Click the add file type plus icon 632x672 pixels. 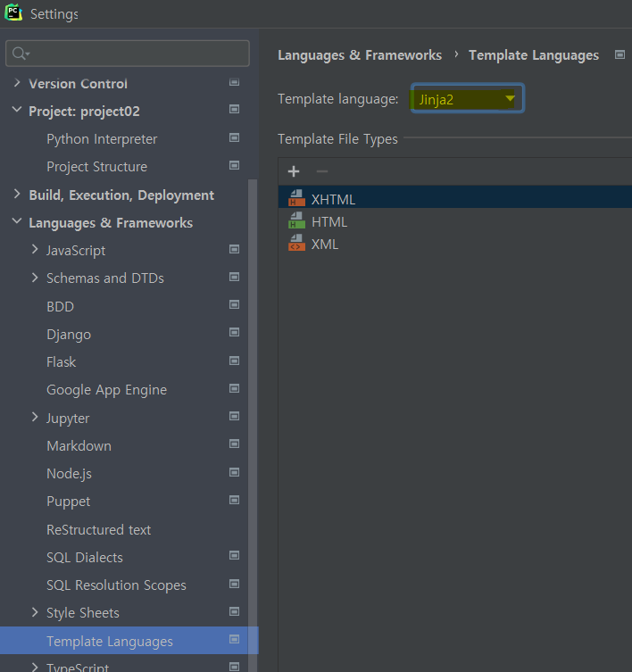[x=294, y=171]
